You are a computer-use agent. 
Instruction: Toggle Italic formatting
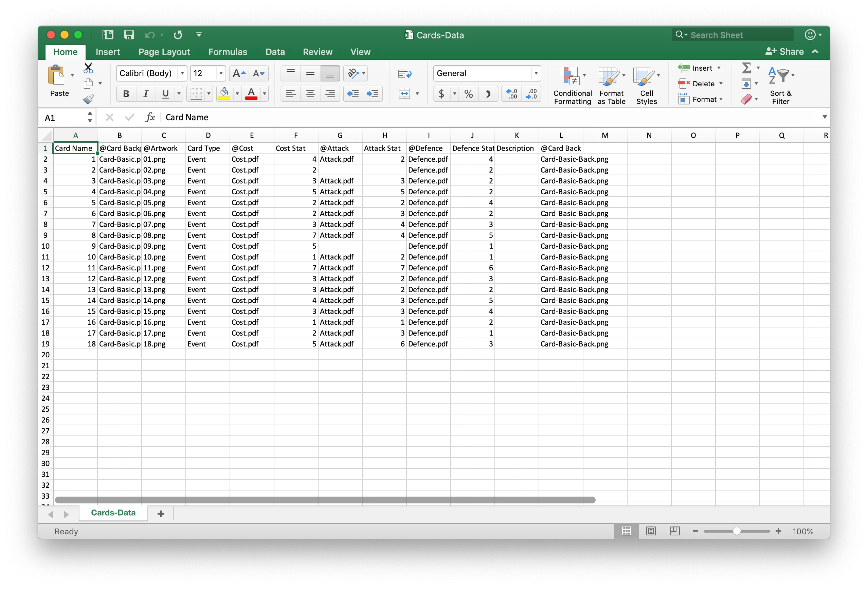tap(146, 94)
